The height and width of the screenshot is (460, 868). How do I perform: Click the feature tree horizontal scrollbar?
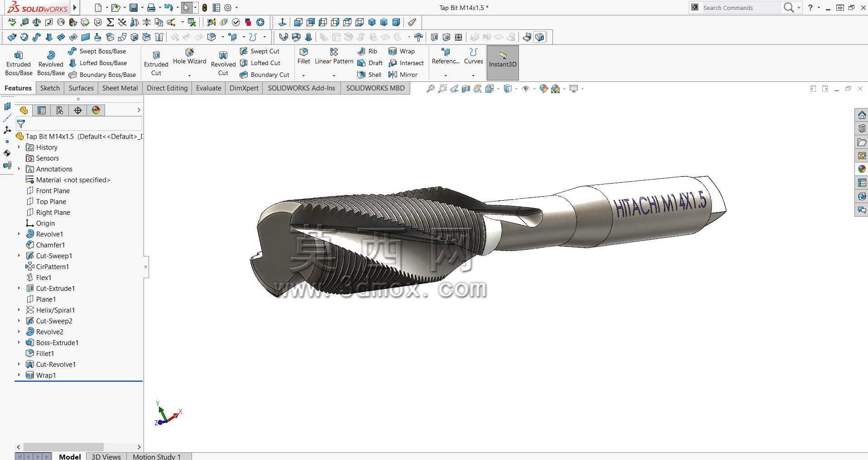(63, 447)
